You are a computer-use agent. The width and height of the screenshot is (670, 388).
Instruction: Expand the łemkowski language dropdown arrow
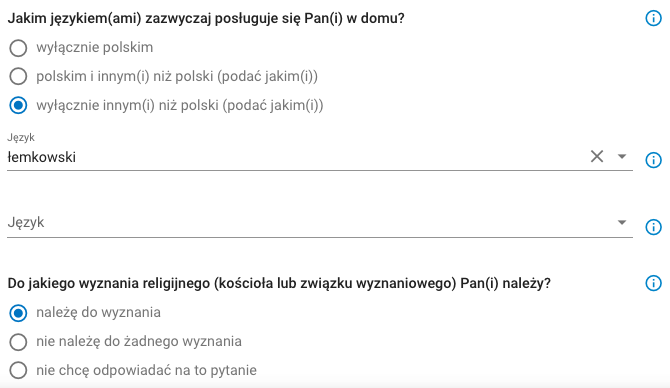tap(622, 157)
